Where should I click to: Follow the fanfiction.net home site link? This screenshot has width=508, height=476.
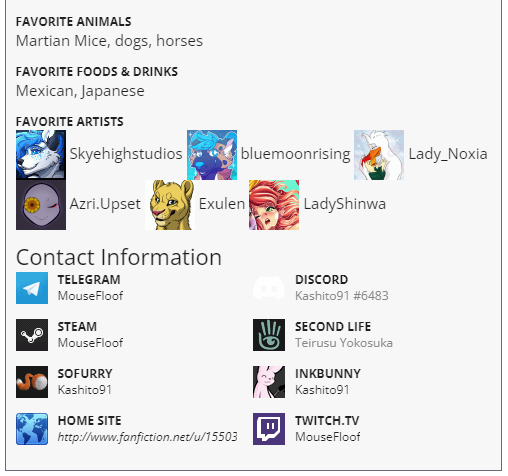coord(148,437)
